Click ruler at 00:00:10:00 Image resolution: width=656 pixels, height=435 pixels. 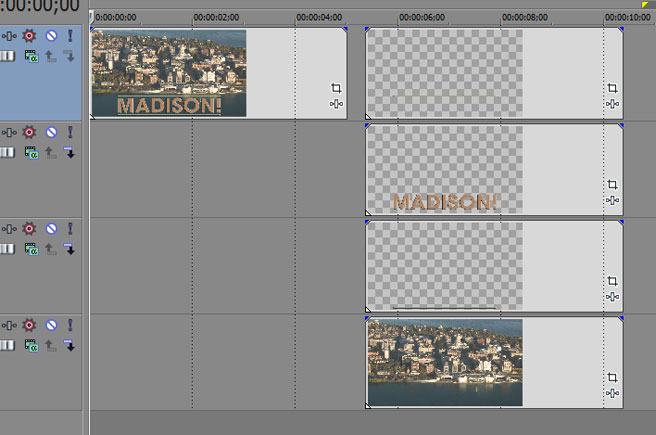(628, 18)
